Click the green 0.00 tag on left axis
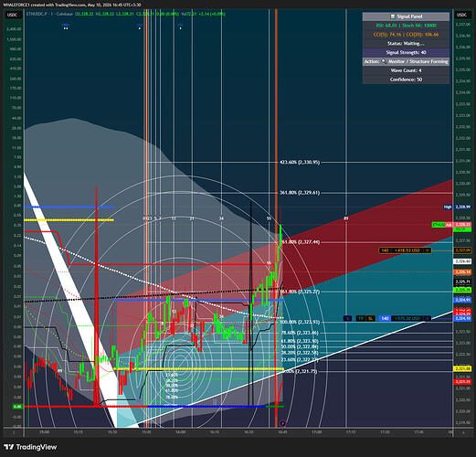The height and width of the screenshot is (457, 476). pos(17,407)
